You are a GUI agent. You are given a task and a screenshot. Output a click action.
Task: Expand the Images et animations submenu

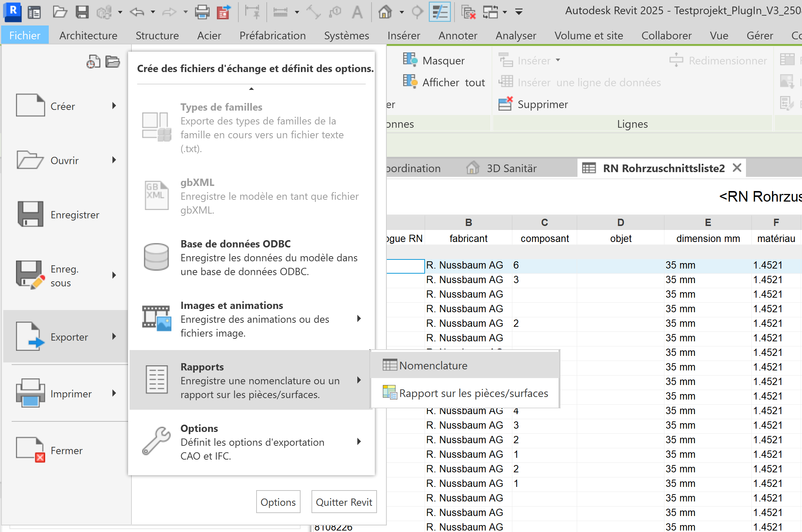click(x=251, y=319)
